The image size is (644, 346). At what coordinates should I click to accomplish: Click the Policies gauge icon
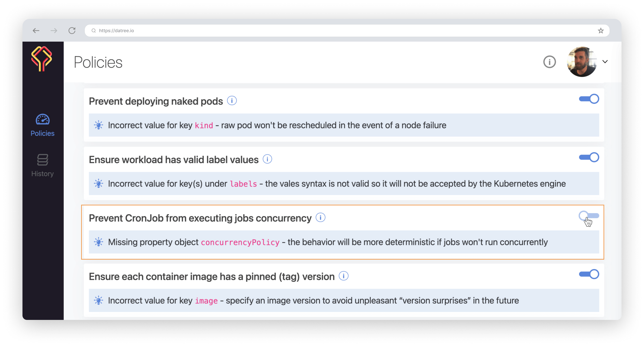click(x=42, y=119)
